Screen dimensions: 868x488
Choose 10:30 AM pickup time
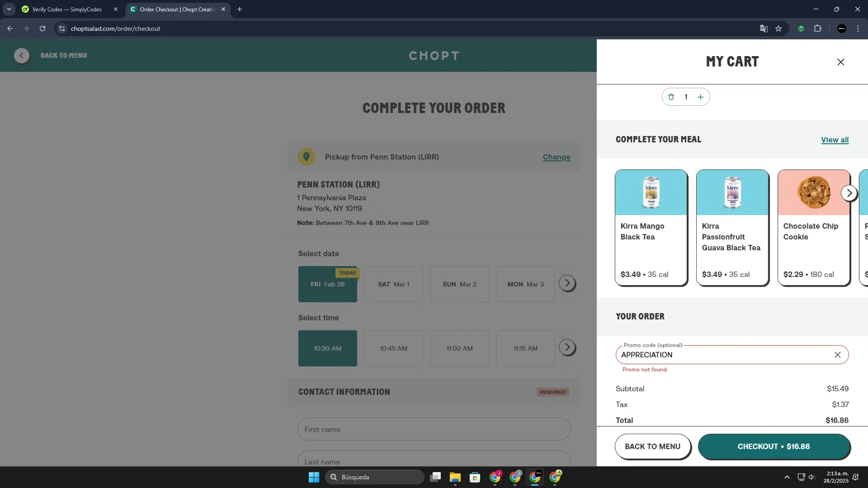pos(328,348)
